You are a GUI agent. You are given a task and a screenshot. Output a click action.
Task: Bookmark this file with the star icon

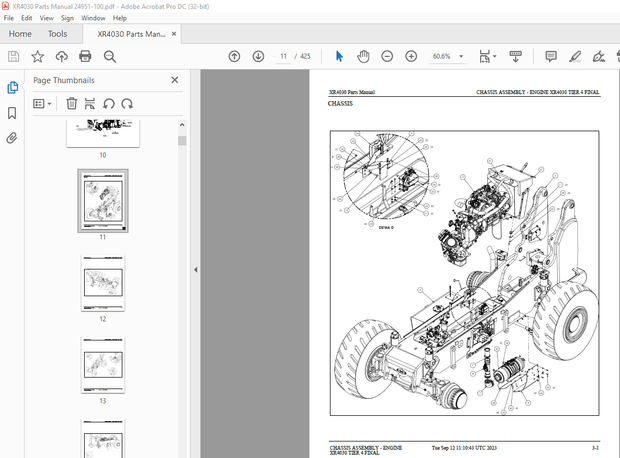tap(37, 57)
